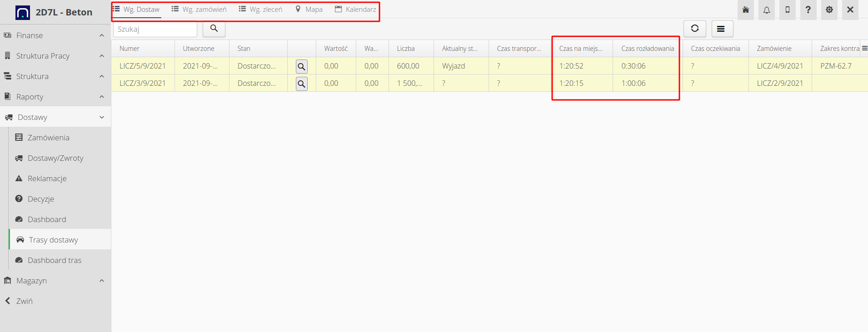The height and width of the screenshot is (332, 868).
Task: Open help question mark icon
Action: point(808,10)
